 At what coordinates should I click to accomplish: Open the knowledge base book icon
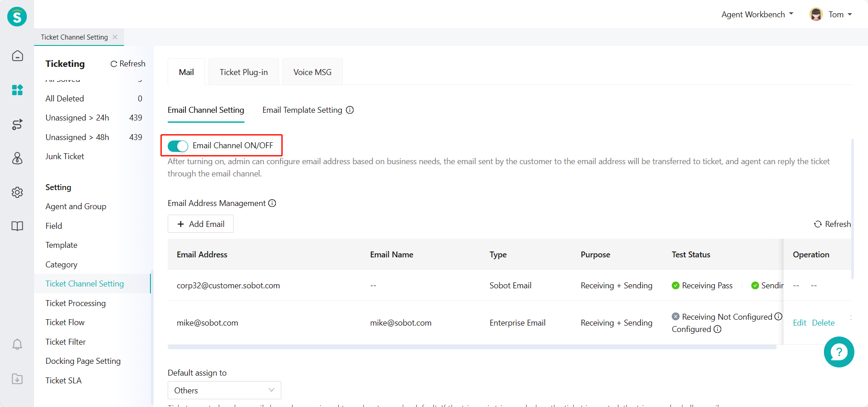point(17,226)
